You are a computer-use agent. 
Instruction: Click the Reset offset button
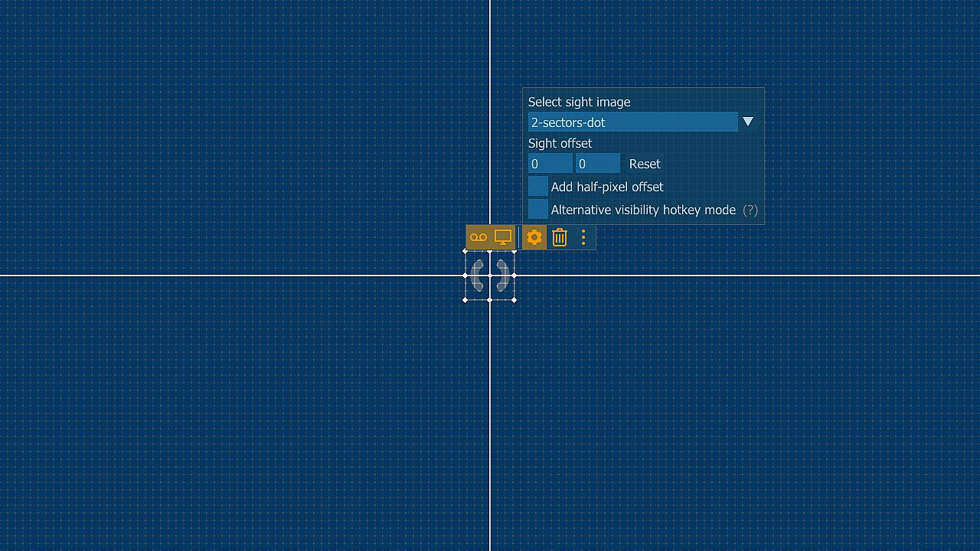tap(645, 164)
